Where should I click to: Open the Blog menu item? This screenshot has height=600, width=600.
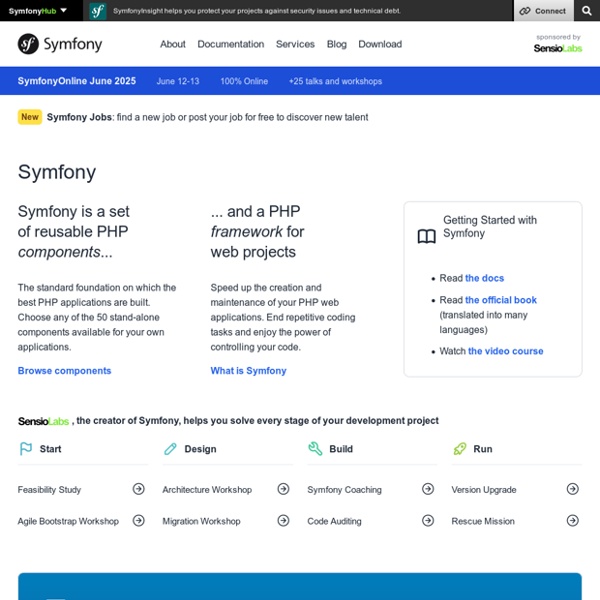[337, 44]
